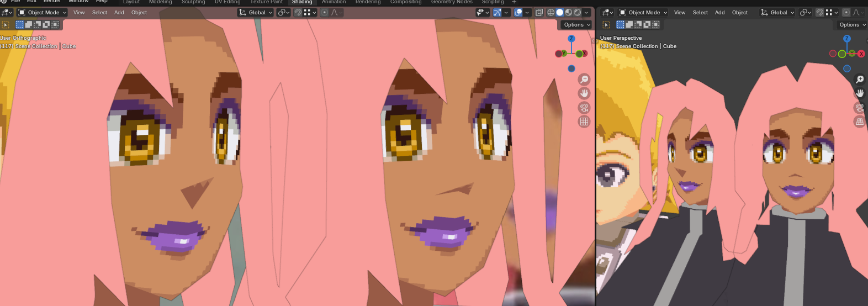
Task: Open View menu in left viewport header
Action: pos(79,12)
